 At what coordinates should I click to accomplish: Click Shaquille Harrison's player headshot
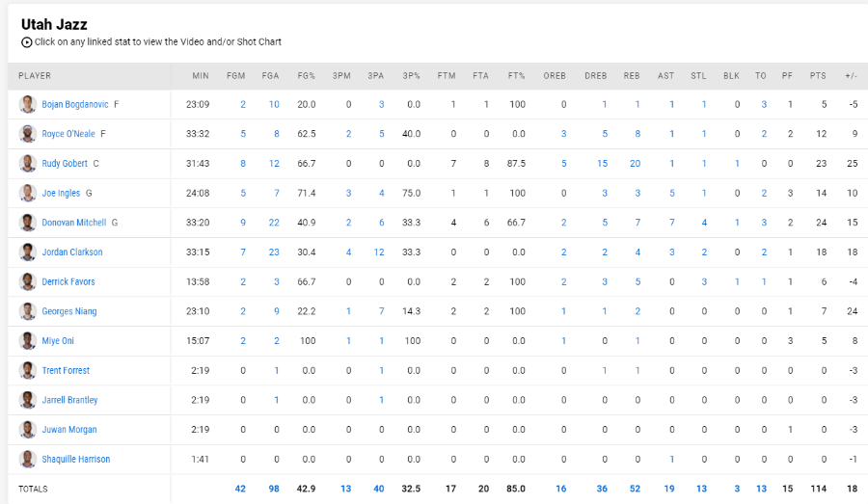tap(28, 459)
